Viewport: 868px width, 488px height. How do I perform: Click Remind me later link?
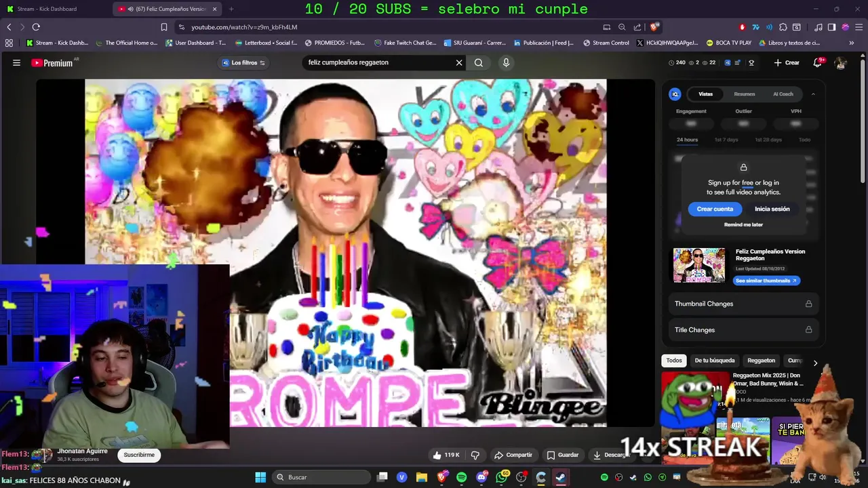tap(743, 224)
